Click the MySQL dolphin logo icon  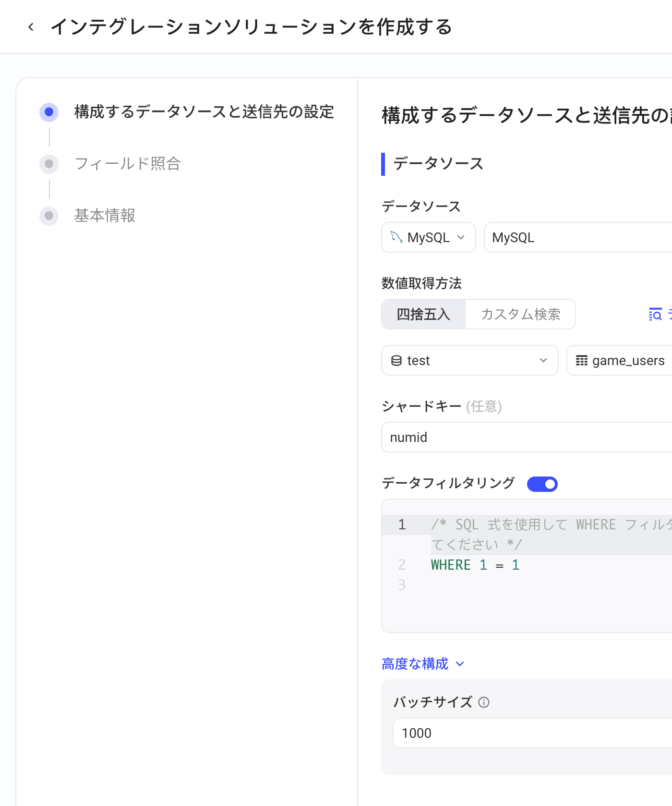click(396, 237)
